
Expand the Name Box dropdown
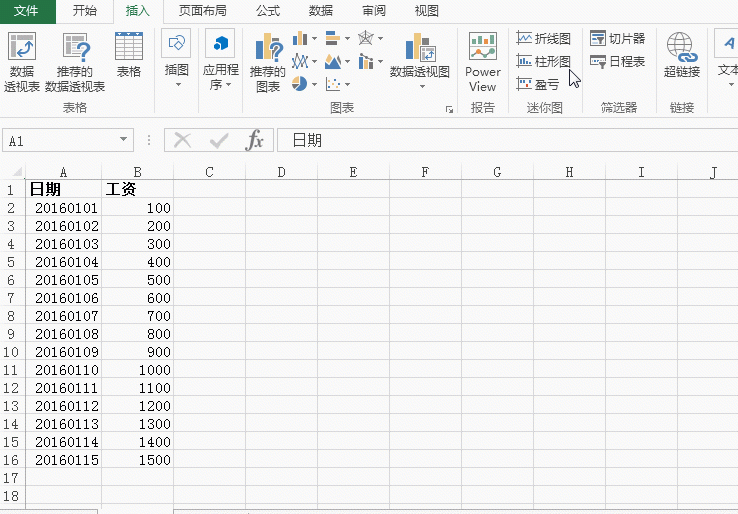[x=124, y=141]
